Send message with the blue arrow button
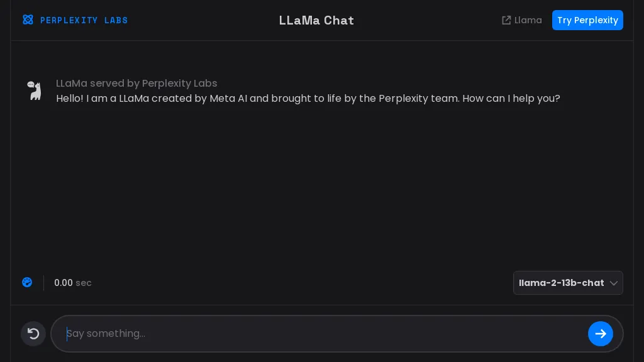 [600, 334]
